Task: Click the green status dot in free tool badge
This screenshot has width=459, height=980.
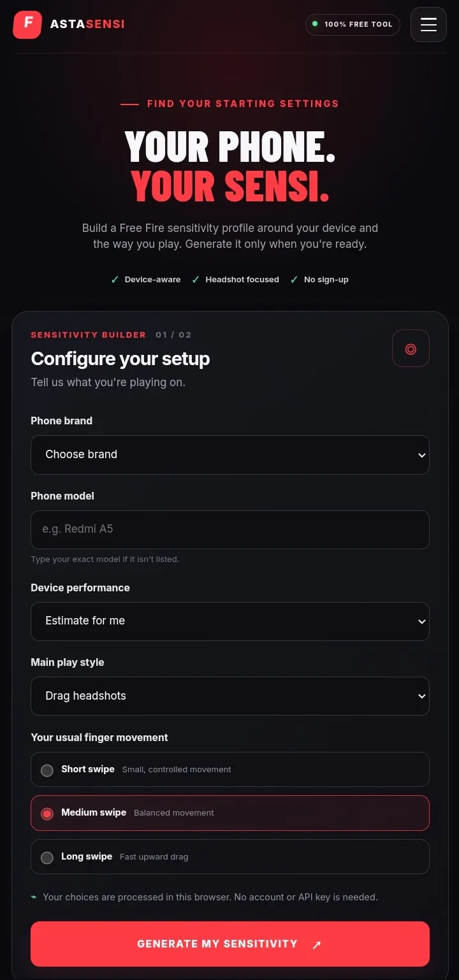Action: click(315, 24)
